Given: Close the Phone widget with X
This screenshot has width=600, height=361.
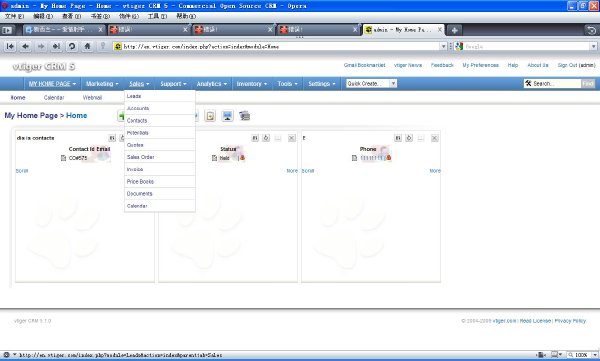Looking at the screenshot, I should 435,138.
